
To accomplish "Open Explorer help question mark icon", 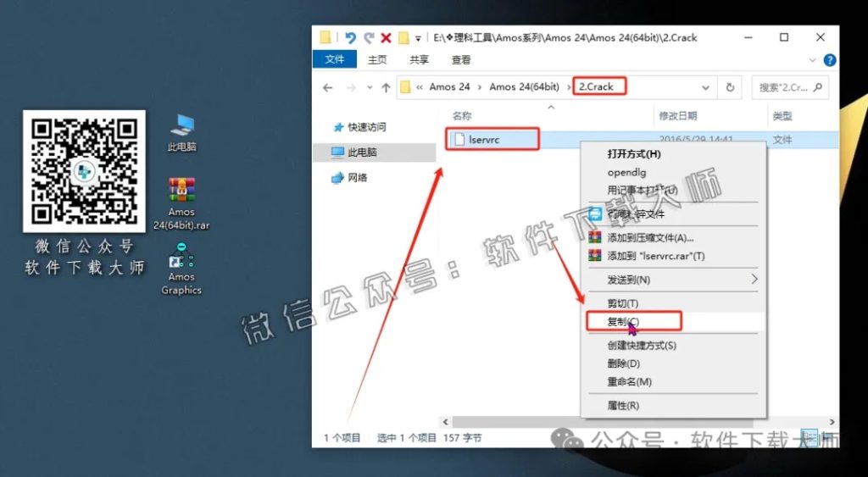I will click(x=829, y=60).
